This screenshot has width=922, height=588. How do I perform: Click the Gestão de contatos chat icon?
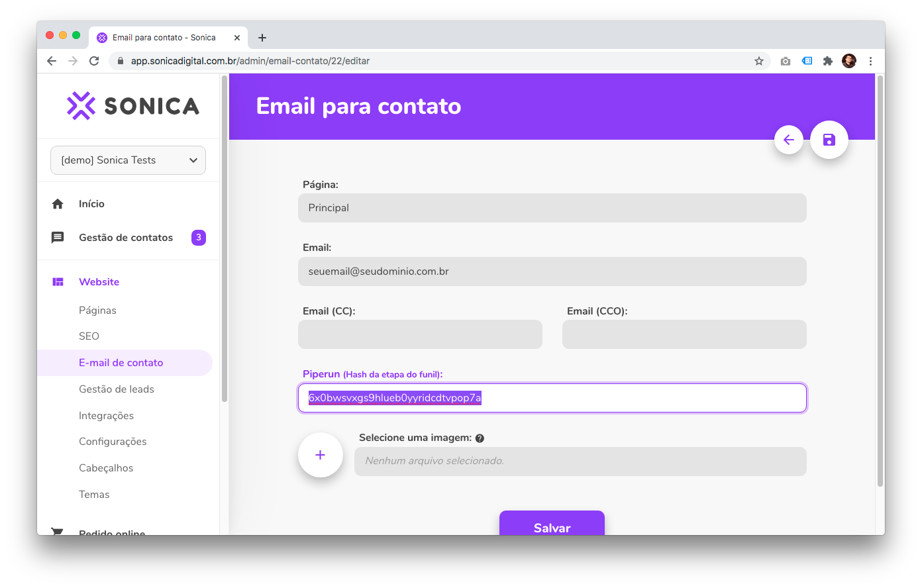(58, 238)
